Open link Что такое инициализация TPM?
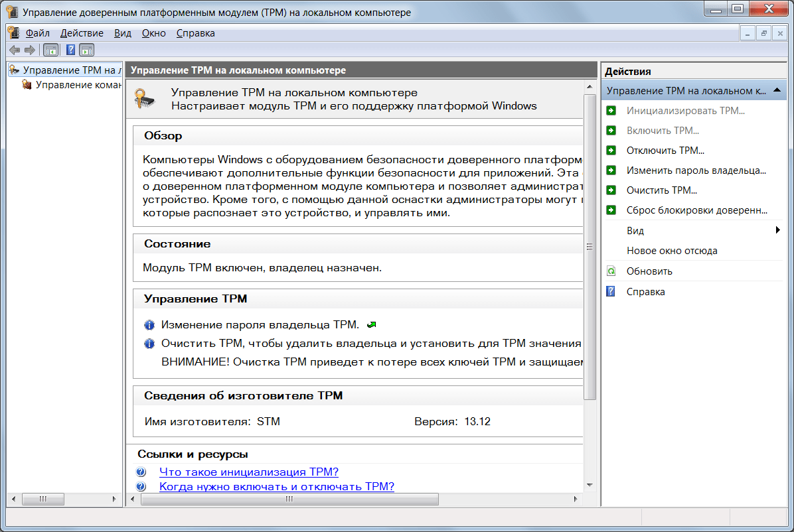The height and width of the screenshot is (532, 794). (249, 472)
